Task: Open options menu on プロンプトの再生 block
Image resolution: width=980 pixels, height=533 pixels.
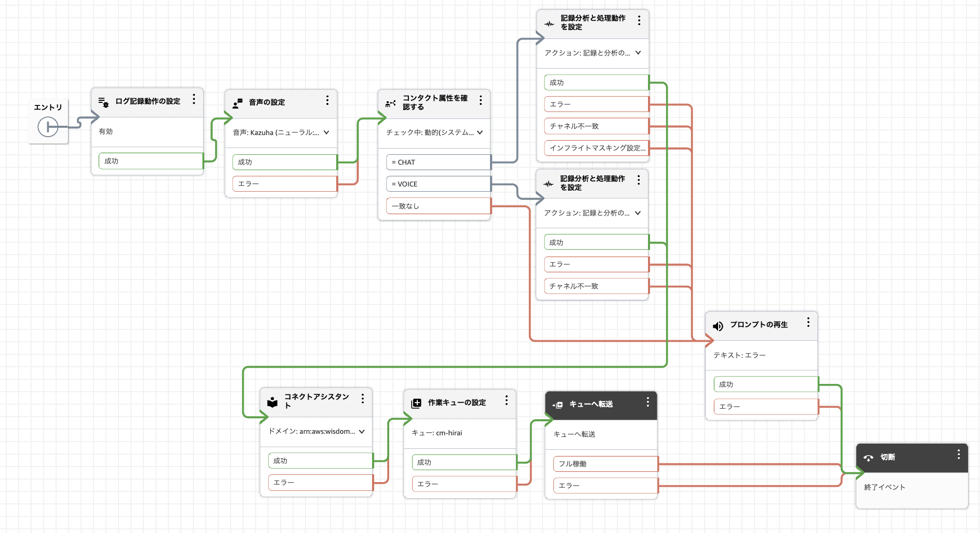Action: coord(809,322)
